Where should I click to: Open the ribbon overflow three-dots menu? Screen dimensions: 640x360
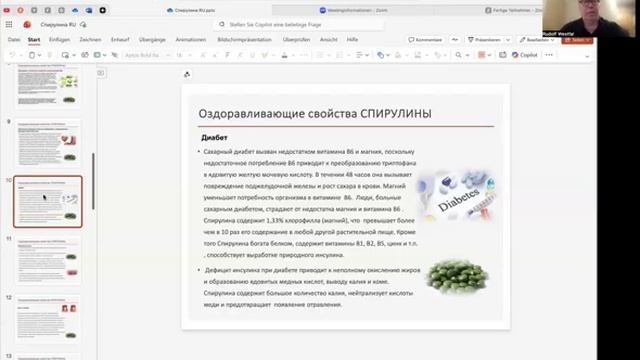click(x=549, y=55)
